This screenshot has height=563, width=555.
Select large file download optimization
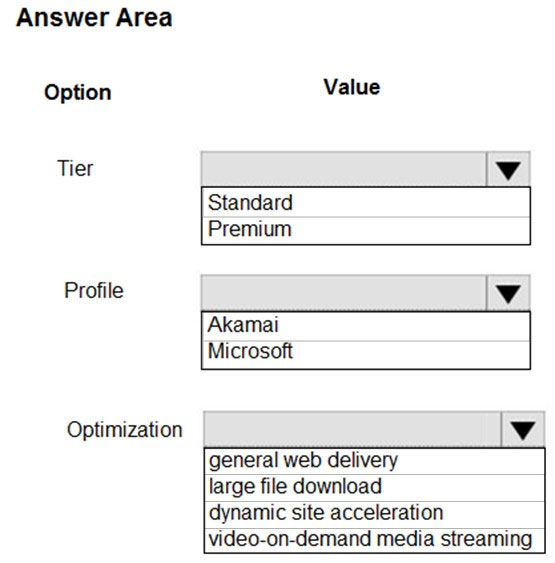point(374,488)
